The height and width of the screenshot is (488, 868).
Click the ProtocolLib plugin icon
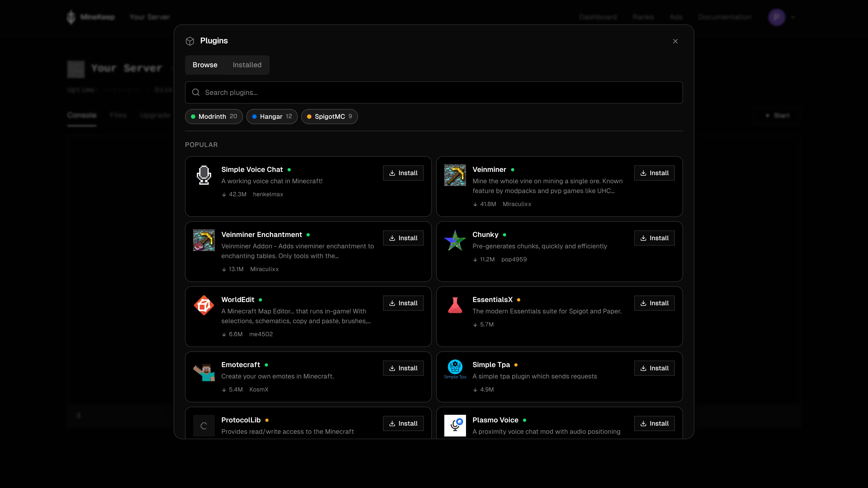(x=204, y=425)
